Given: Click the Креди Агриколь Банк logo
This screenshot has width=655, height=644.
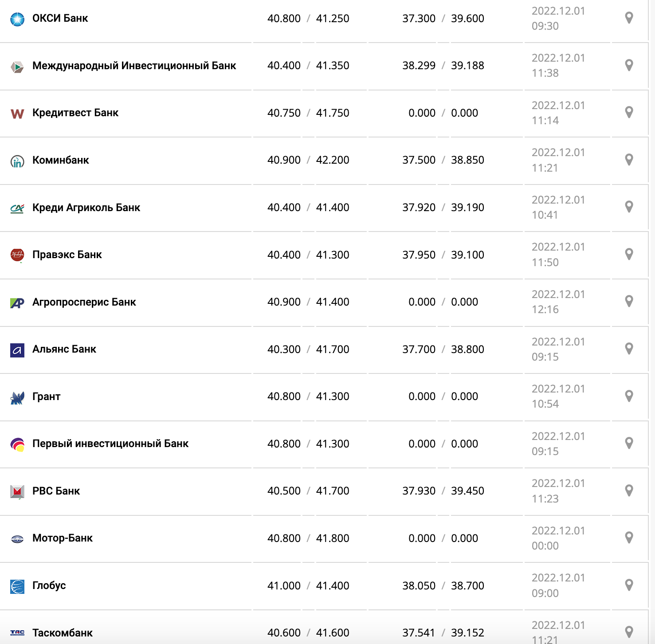Looking at the screenshot, I should point(17,208).
